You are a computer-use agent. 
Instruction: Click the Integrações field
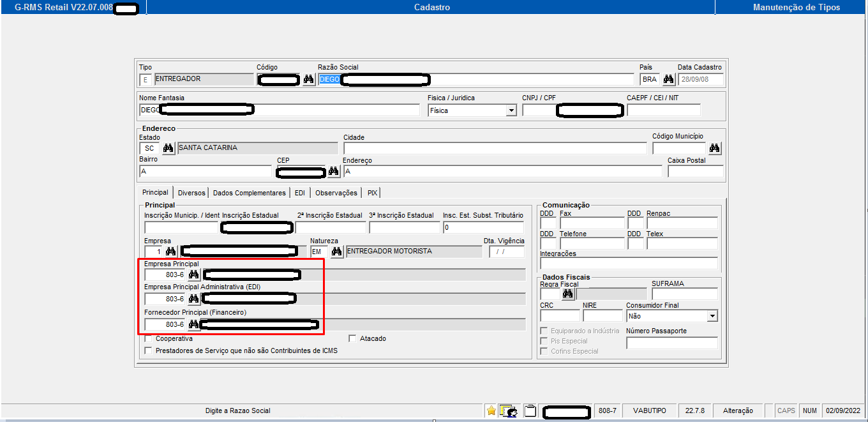pyautogui.click(x=629, y=264)
